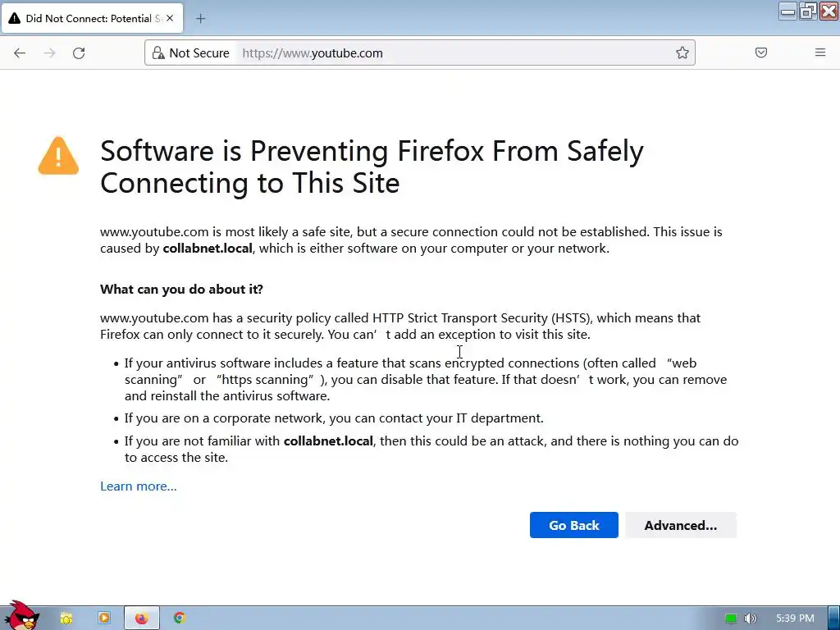The height and width of the screenshot is (630, 840).
Task: Click the orange warning triangle icon
Action: pos(58,156)
